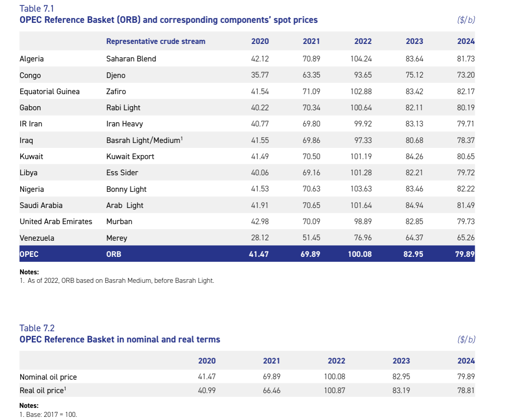Click the 2024 column header in Table 7.2

pyautogui.click(x=466, y=361)
